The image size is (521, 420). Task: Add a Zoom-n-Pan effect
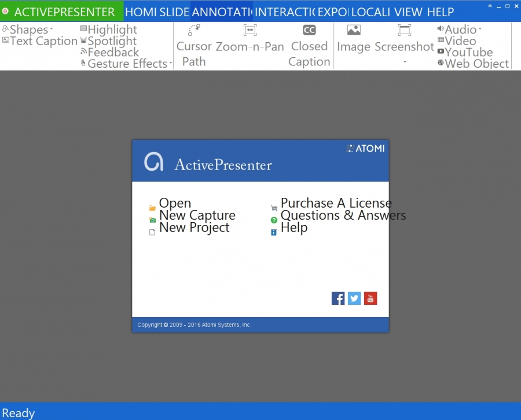[250, 39]
